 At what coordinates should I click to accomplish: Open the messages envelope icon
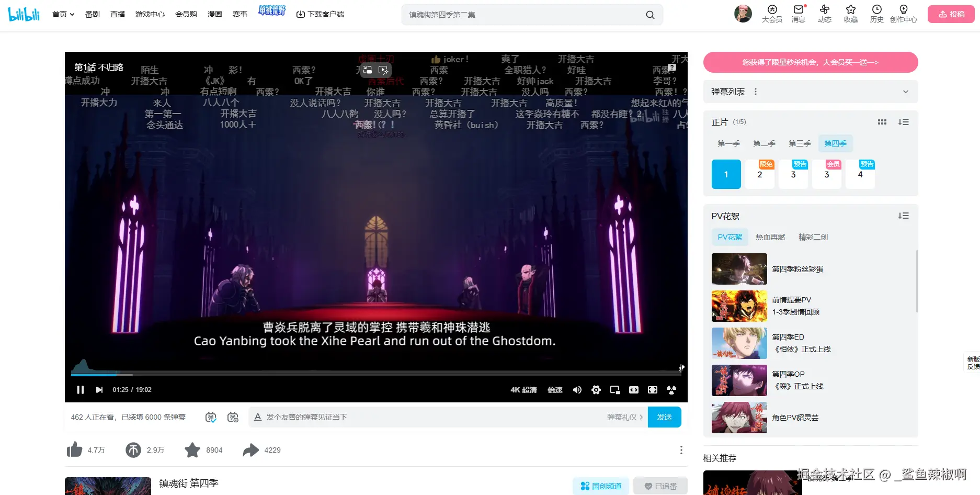[798, 14]
